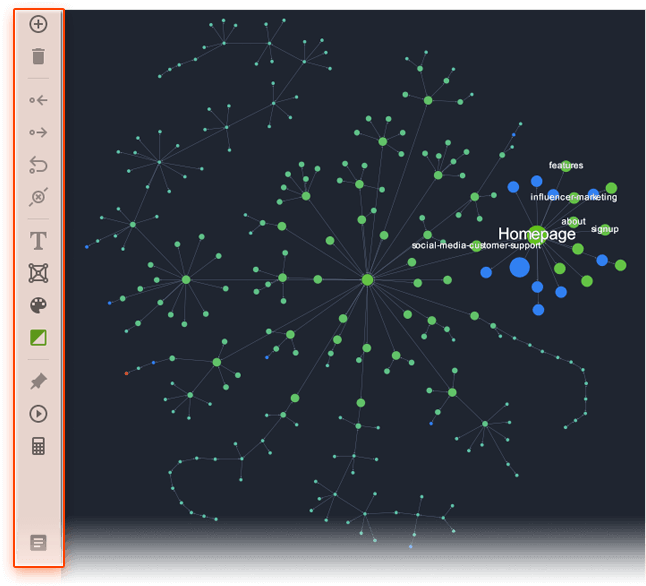Toggle the pin nodes icon

tap(39, 381)
